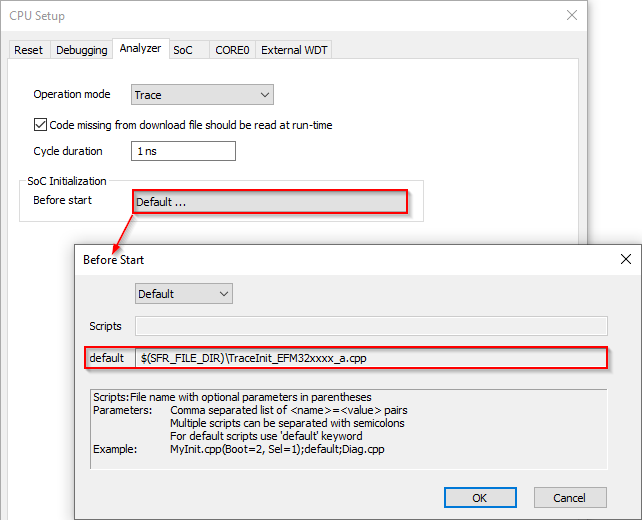The image size is (642, 520).
Task: Click the empty Scripts text field
Action: point(371,326)
